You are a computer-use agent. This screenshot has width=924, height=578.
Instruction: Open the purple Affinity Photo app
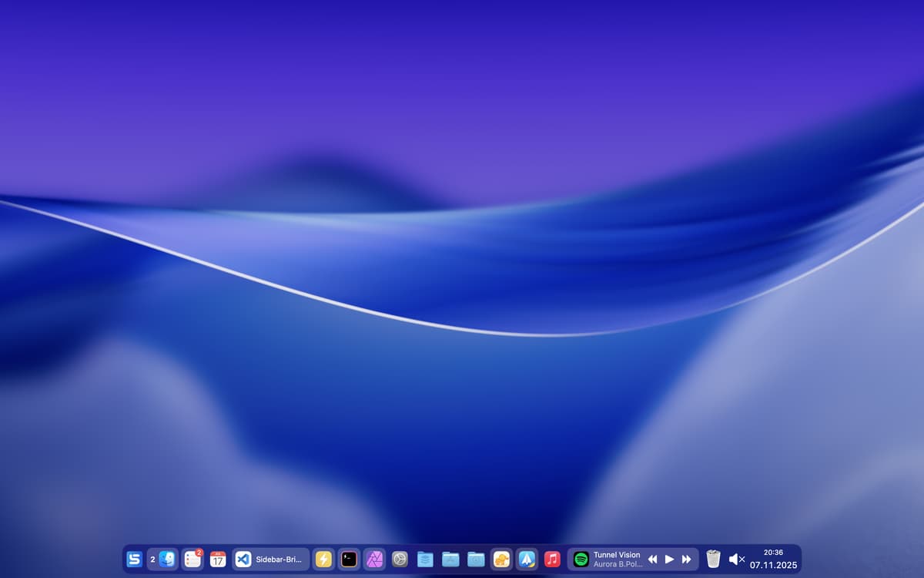(x=374, y=560)
